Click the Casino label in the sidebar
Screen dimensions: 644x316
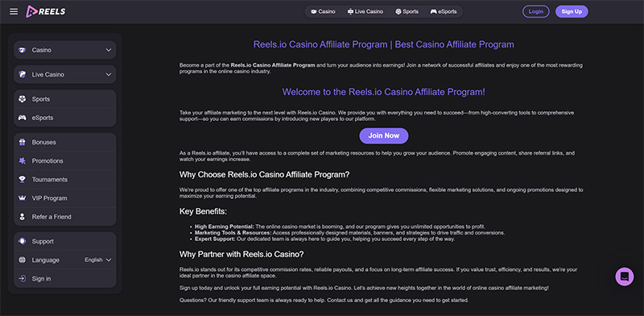[42, 50]
